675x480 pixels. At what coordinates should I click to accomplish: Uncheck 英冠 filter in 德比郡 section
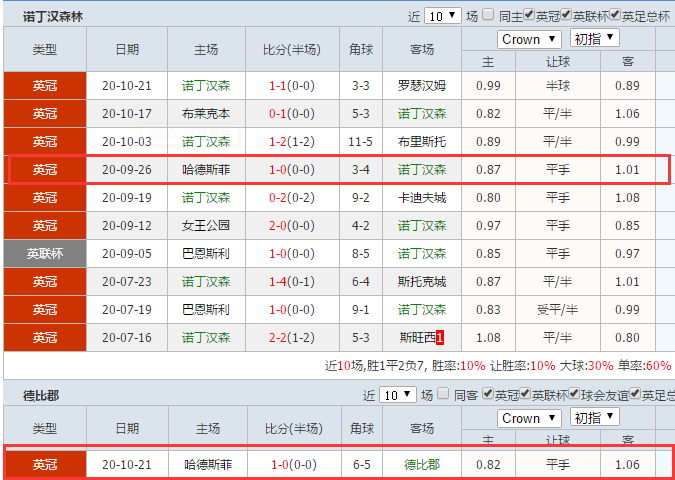tap(488, 393)
